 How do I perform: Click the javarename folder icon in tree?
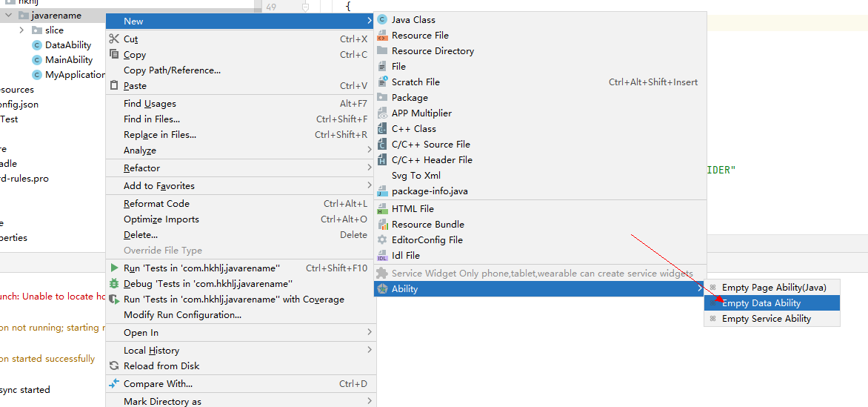(23, 15)
